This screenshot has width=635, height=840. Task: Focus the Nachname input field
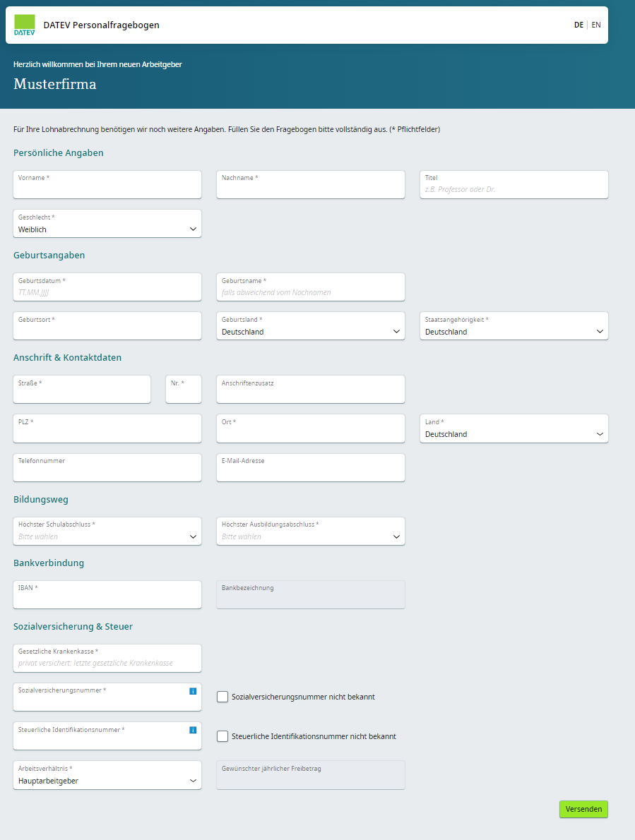click(311, 184)
